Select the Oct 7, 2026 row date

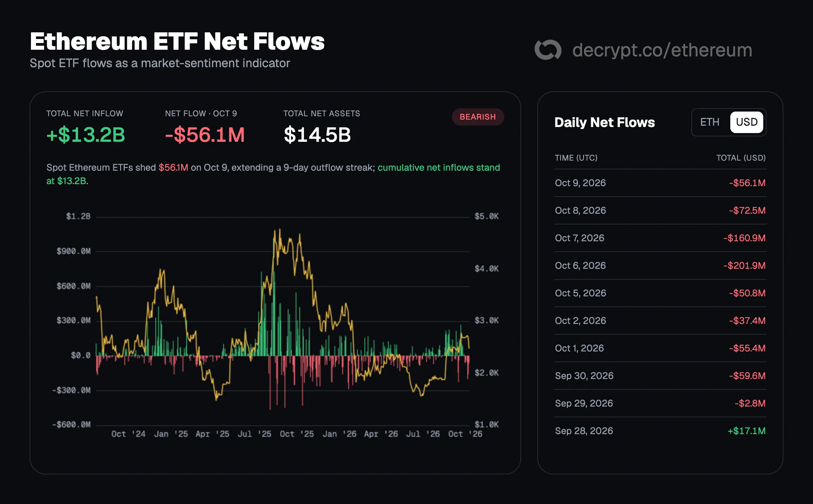click(579, 238)
